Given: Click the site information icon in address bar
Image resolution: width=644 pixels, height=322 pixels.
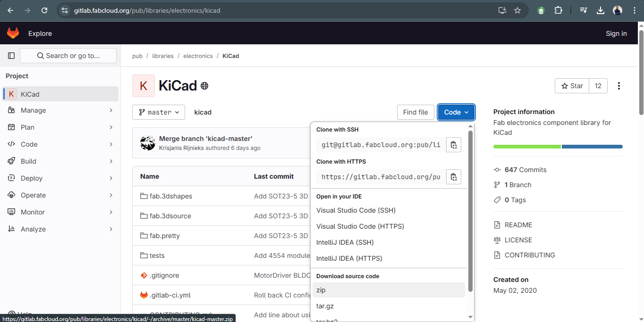Looking at the screenshot, I should coord(65,10).
